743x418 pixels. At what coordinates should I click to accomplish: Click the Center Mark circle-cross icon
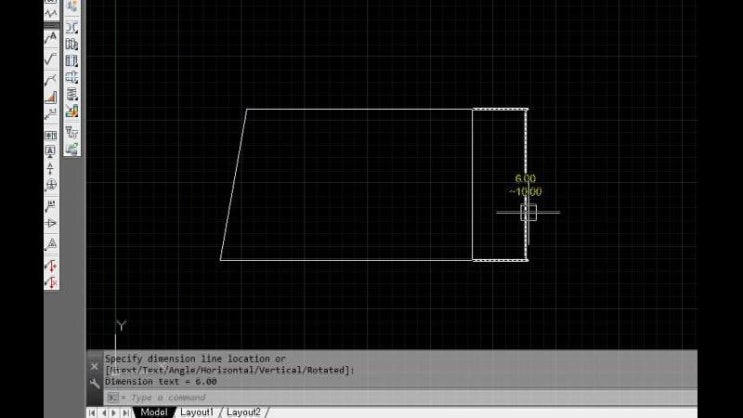[51, 185]
